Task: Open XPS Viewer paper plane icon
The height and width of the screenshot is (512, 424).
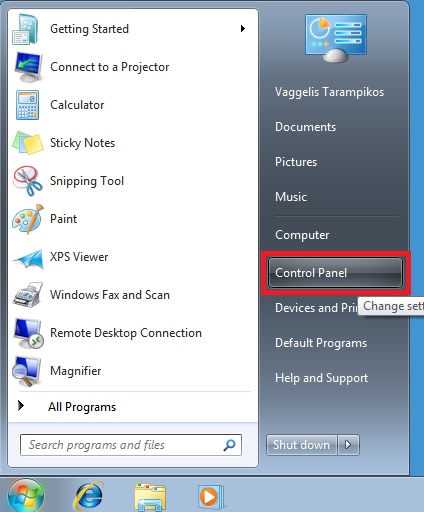Action: click(x=28, y=259)
